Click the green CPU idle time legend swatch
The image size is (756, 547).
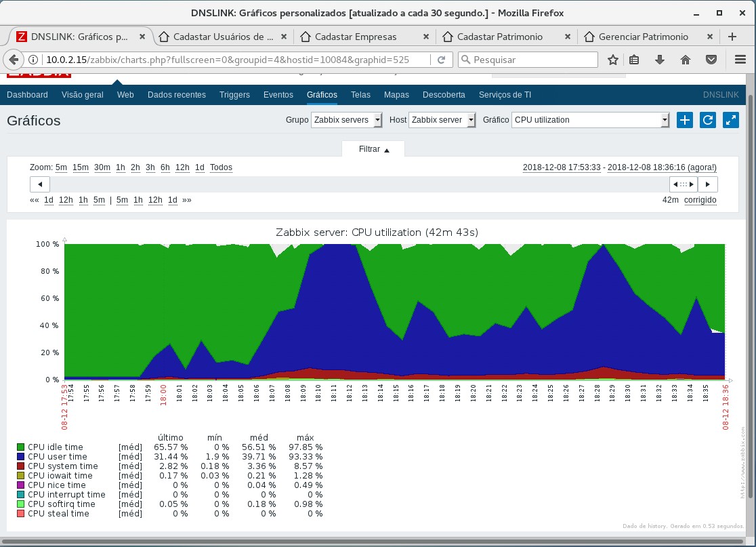20,447
